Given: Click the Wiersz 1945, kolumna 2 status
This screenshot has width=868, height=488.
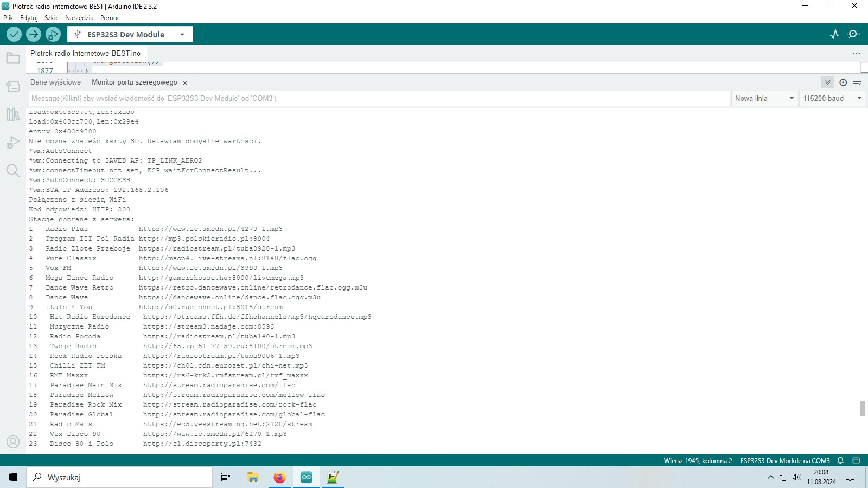Looking at the screenshot, I should [698, 460].
